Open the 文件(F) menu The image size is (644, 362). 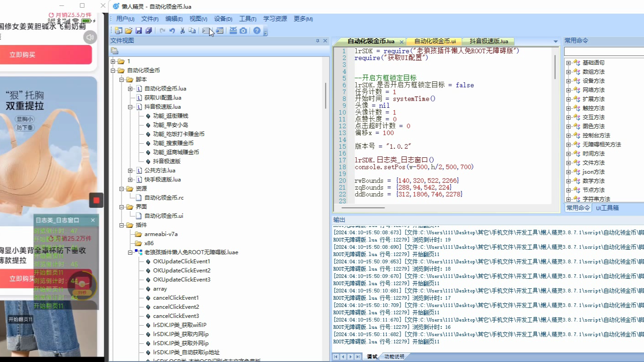[150, 19]
